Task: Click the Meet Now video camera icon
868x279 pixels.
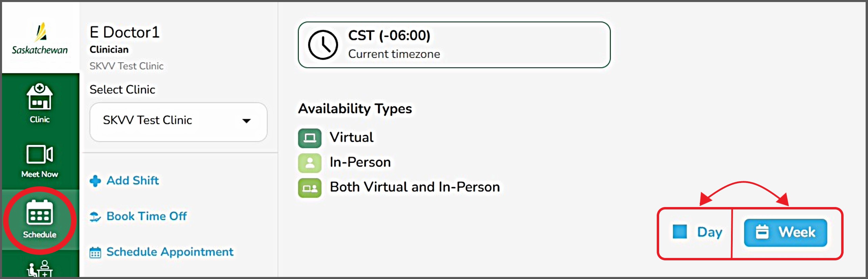Action: point(40,154)
